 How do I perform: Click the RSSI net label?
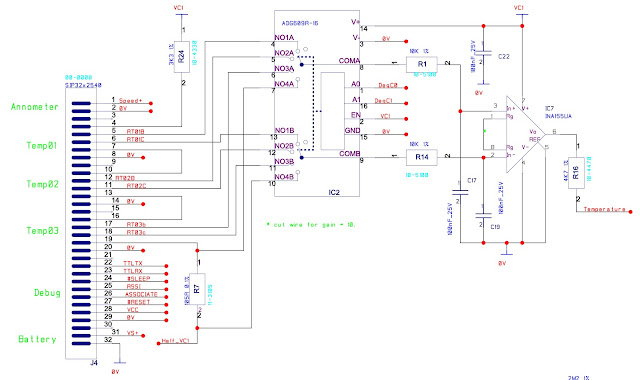(134, 287)
